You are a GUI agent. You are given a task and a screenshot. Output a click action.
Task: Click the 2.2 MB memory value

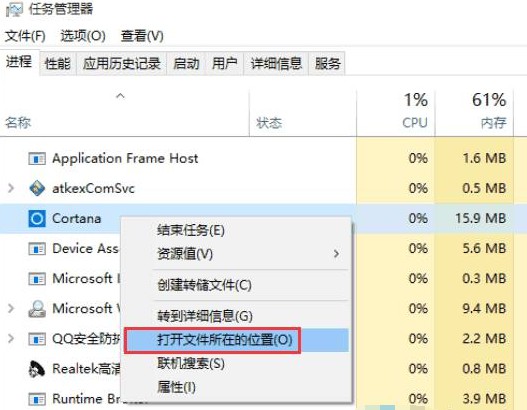(484, 338)
